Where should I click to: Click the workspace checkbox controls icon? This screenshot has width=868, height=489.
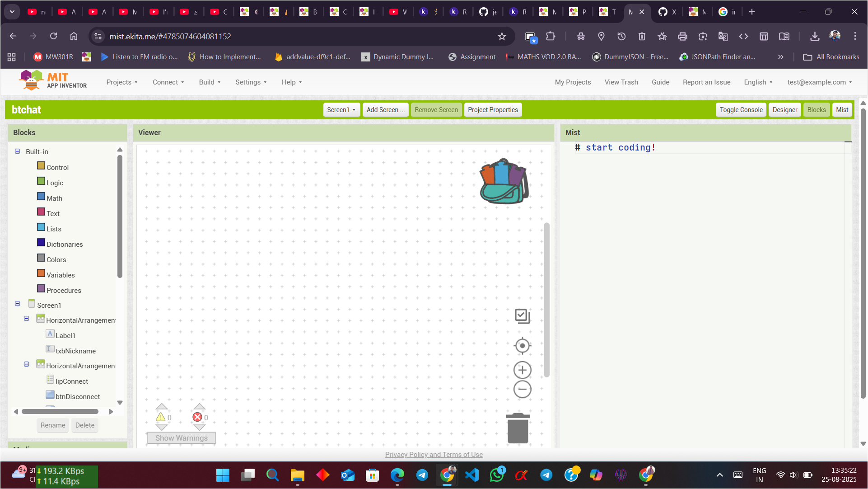(x=522, y=316)
